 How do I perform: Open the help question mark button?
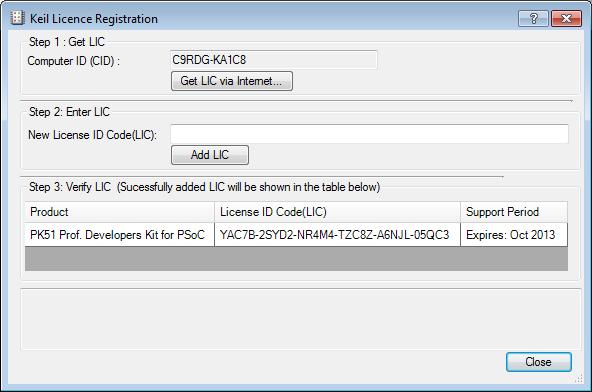pos(533,18)
